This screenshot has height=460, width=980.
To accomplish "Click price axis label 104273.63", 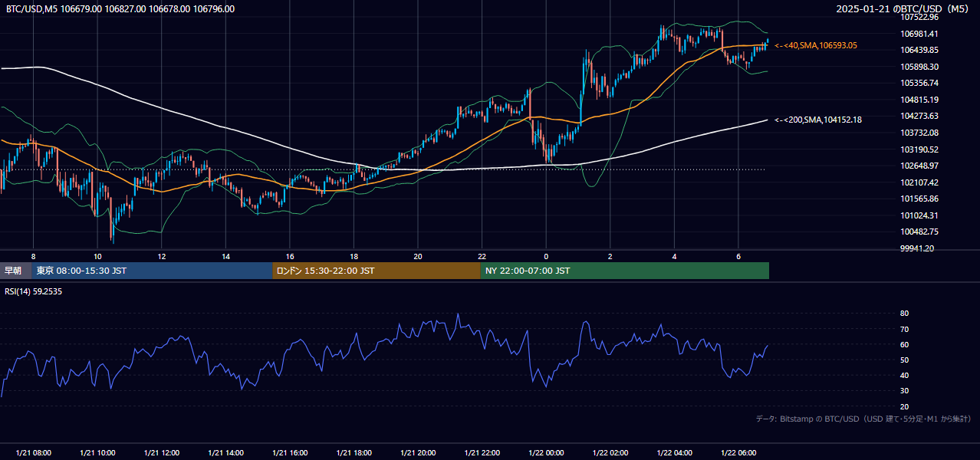I will click(x=919, y=116).
